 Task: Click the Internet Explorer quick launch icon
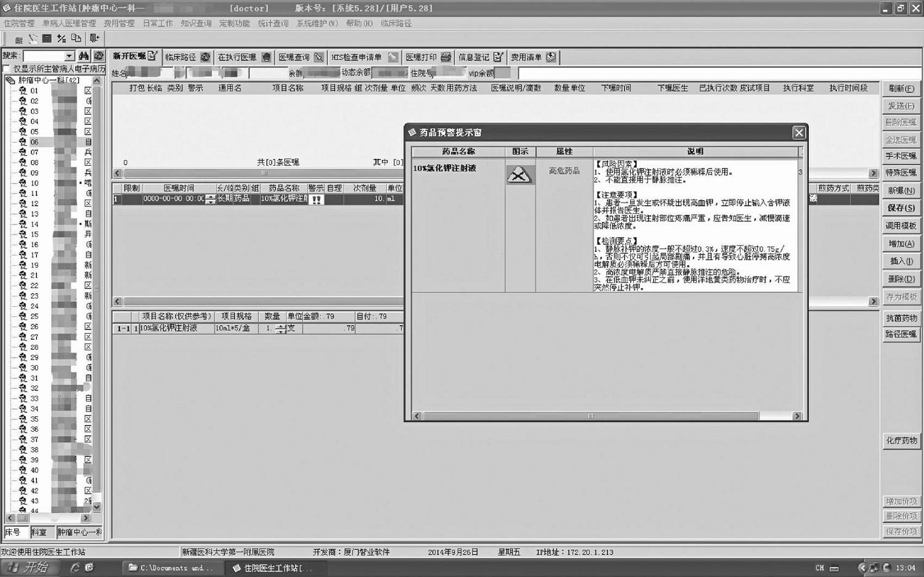pyautogui.click(x=75, y=568)
